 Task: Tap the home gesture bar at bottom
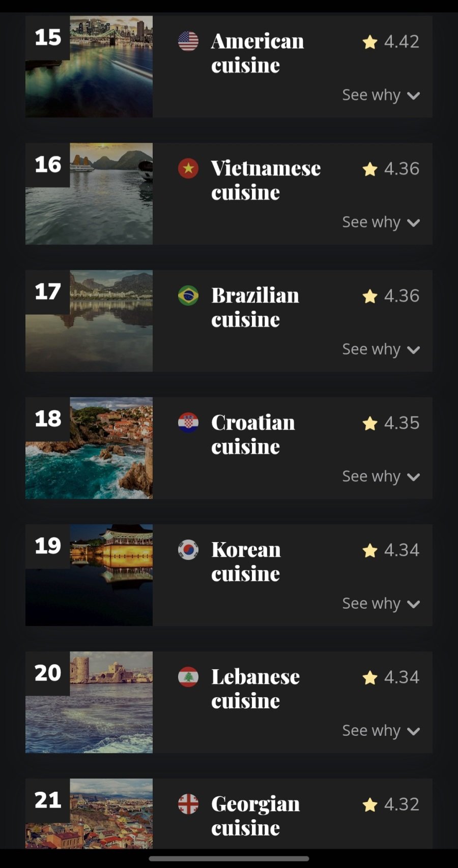(229, 859)
